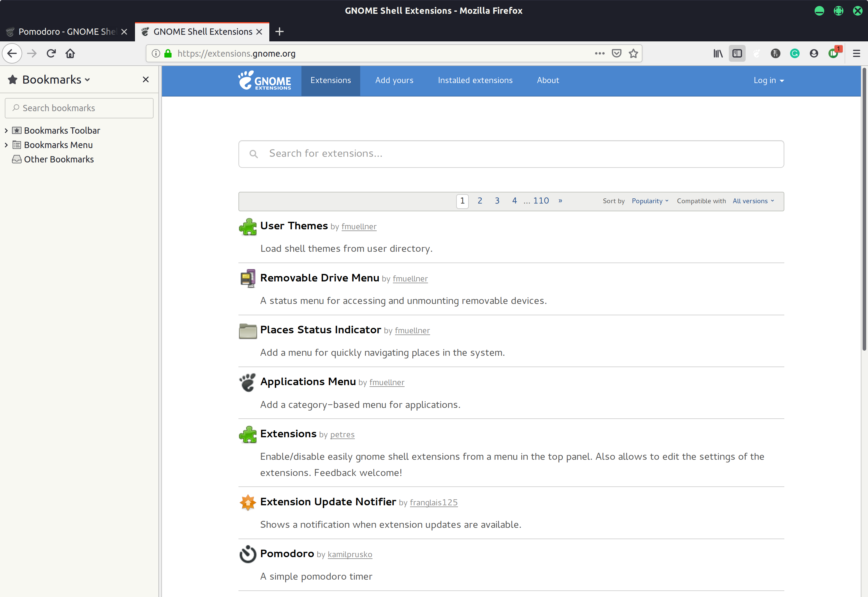Close the GNOME Shell Extensions tab
This screenshot has height=597, width=868.
259,32
